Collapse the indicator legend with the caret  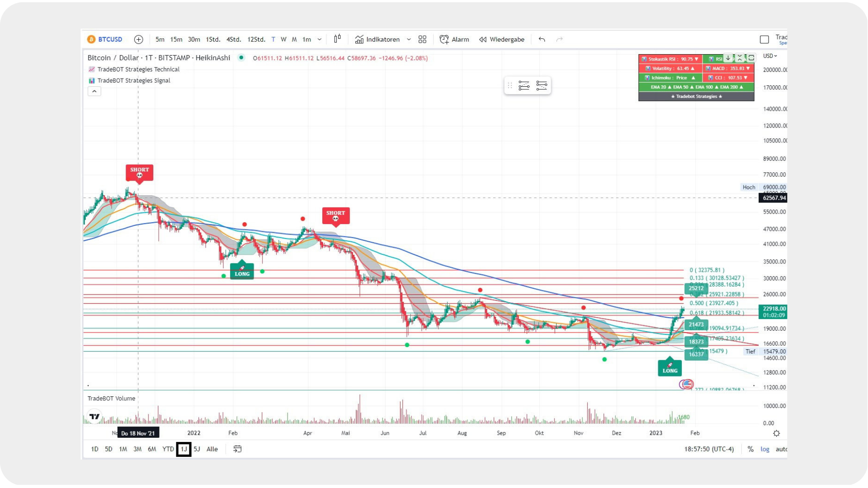point(94,91)
